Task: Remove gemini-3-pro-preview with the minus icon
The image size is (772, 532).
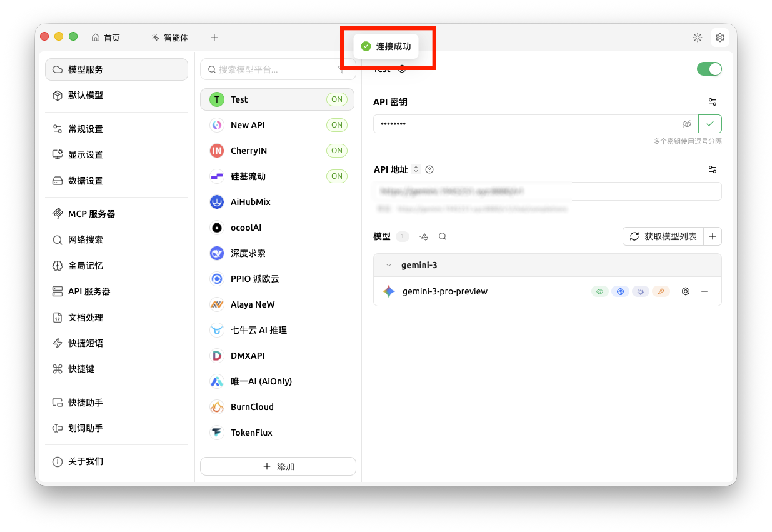Action: [x=704, y=291]
